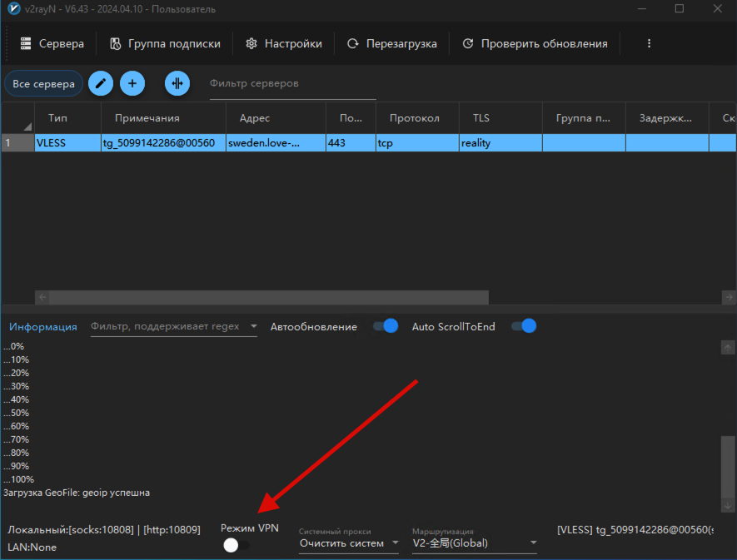Click the log scroll up arrow

click(728, 348)
